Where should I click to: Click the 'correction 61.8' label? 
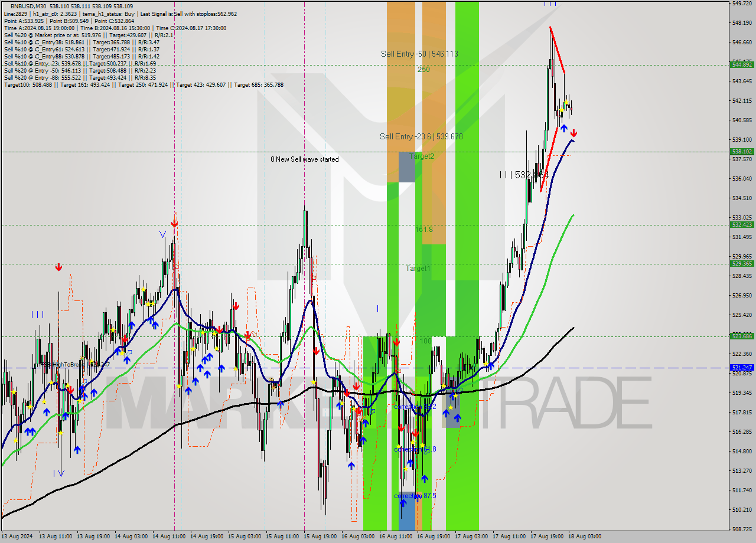pyautogui.click(x=415, y=449)
